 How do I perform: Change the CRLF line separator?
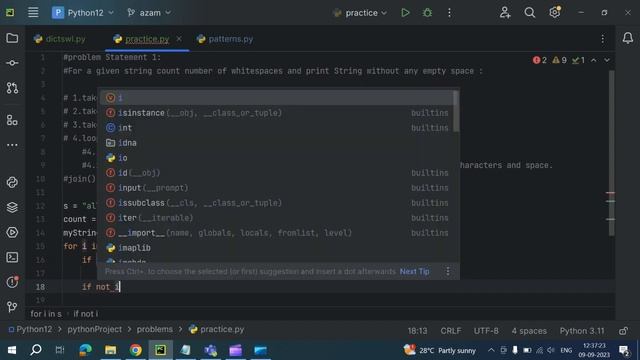tap(451, 331)
